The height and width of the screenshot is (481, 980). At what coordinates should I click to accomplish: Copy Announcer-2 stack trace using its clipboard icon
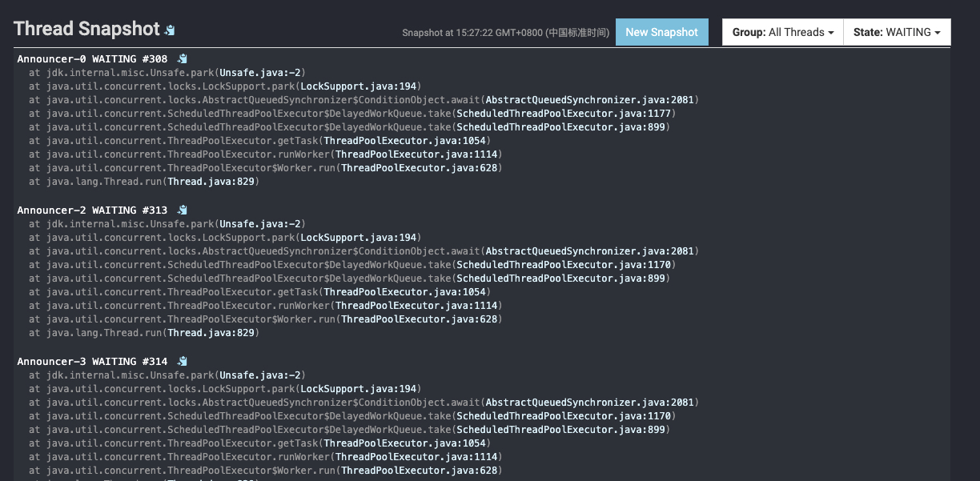click(181, 209)
